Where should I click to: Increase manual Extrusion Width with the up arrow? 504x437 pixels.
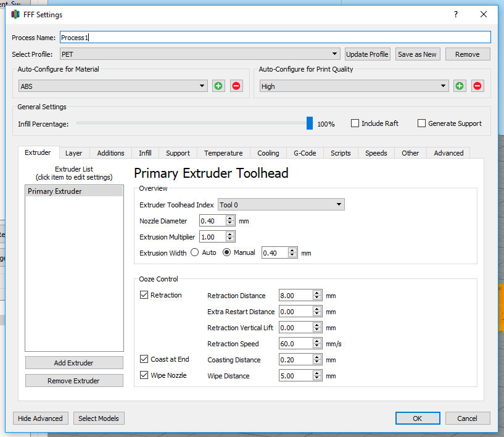click(292, 251)
